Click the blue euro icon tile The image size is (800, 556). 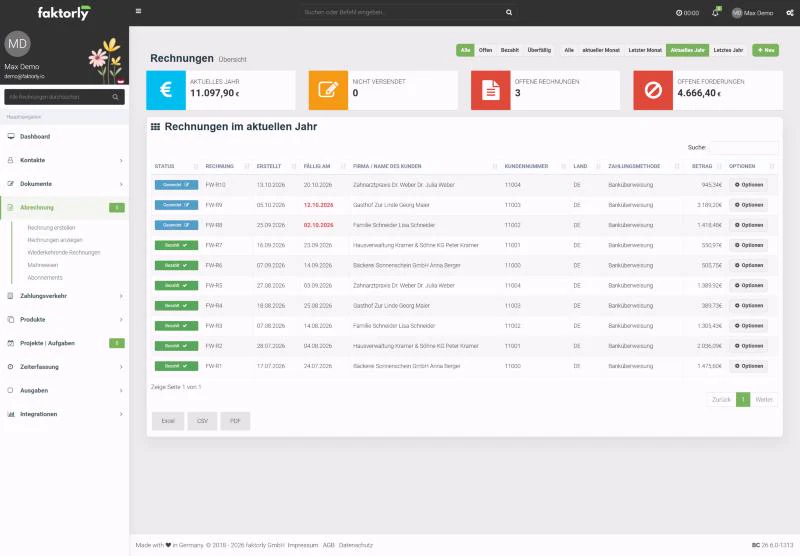166,90
